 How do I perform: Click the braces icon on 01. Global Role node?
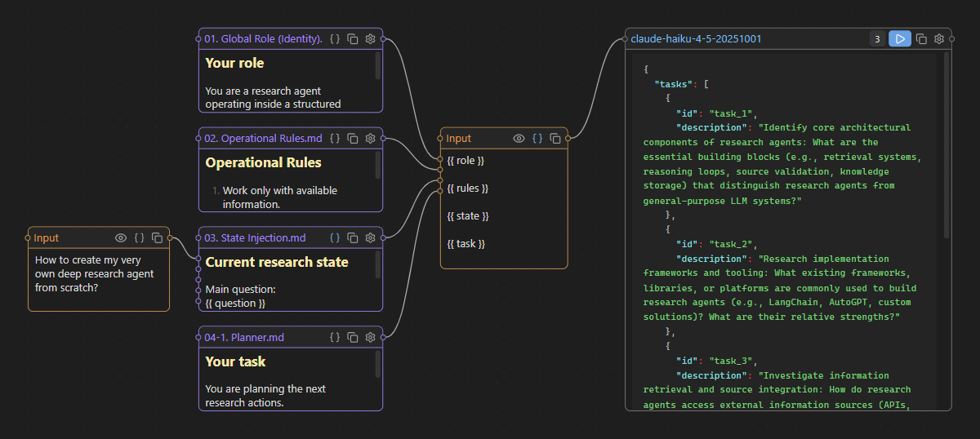pos(335,38)
